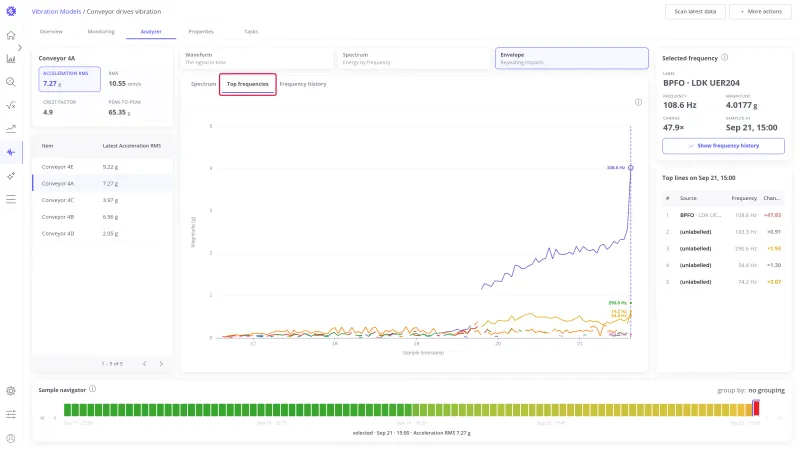The width and height of the screenshot is (800, 450).
Task: Switch to the Monitoring tab
Action: pyautogui.click(x=101, y=32)
